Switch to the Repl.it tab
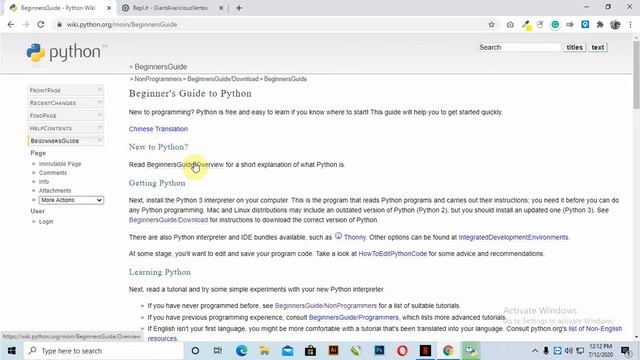Viewport: 640px width, 360px height. [171, 8]
